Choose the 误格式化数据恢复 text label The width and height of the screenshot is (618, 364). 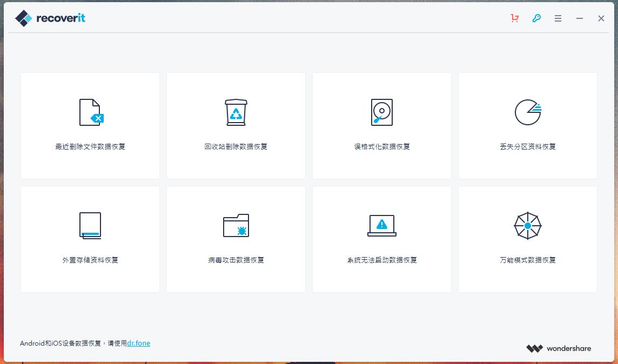pyautogui.click(x=382, y=146)
